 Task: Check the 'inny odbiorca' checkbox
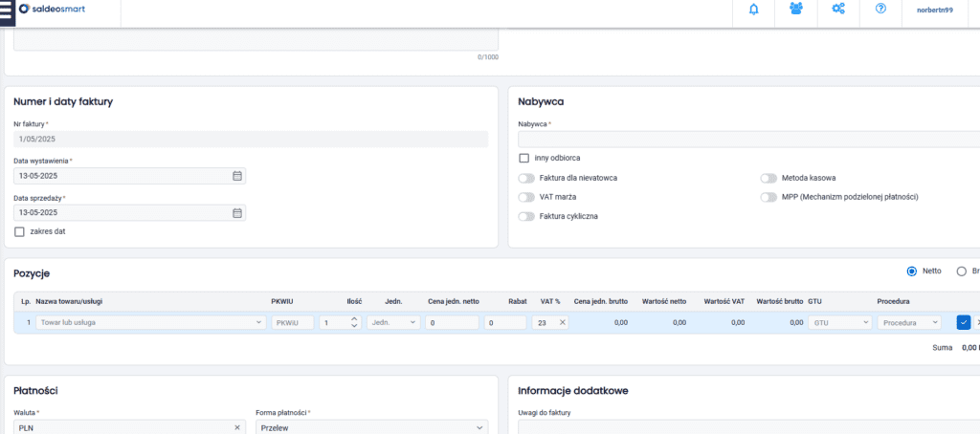[523, 158]
